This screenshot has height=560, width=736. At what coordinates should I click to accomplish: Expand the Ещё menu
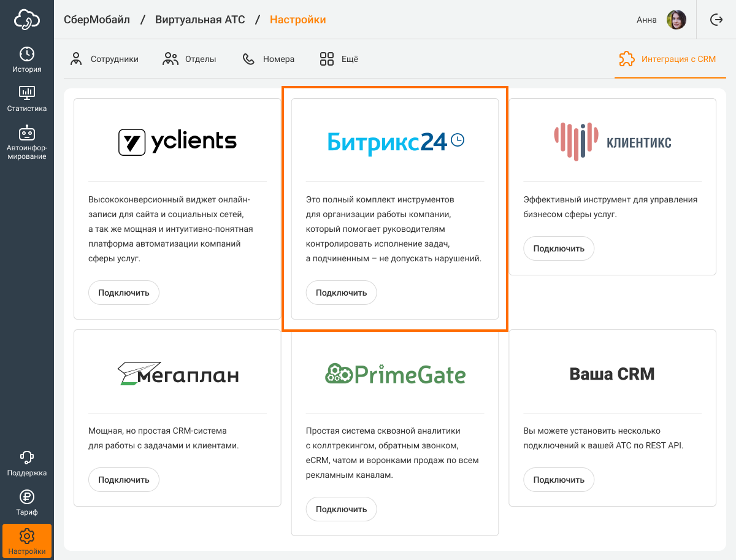coord(339,59)
